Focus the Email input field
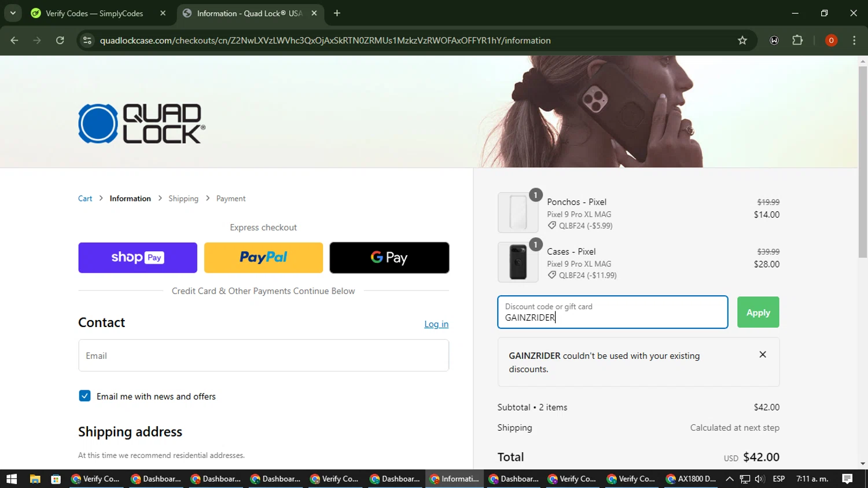This screenshot has width=868, height=488. click(x=263, y=355)
